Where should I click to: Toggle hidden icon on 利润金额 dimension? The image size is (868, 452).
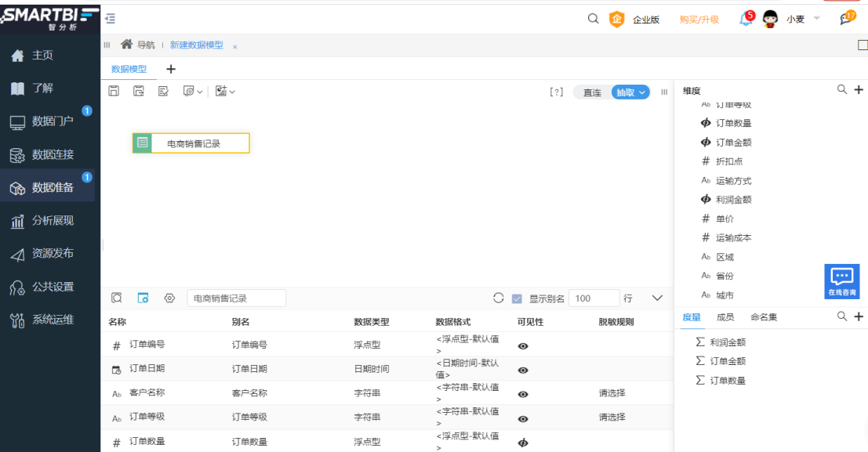coord(706,199)
